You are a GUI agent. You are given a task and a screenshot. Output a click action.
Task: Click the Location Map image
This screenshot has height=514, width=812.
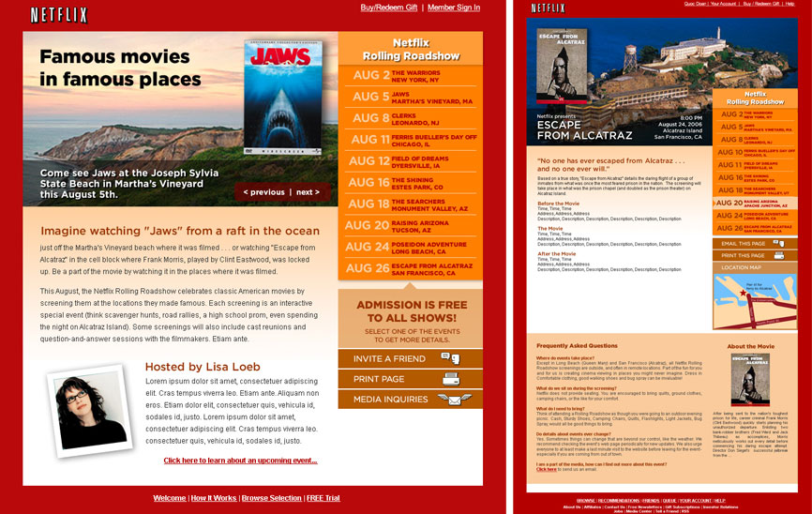click(x=753, y=297)
